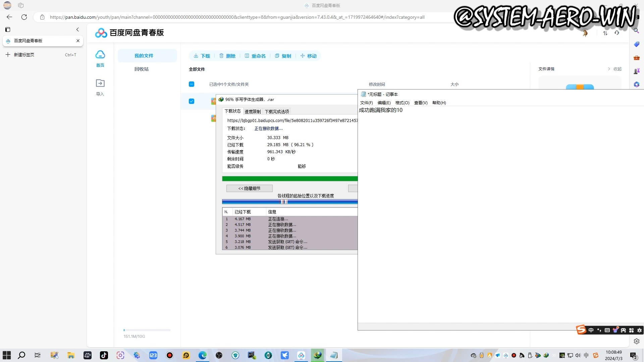The image size is (644, 362).
Task: Click the customer service headset icon
Action: (x=617, y=33)
